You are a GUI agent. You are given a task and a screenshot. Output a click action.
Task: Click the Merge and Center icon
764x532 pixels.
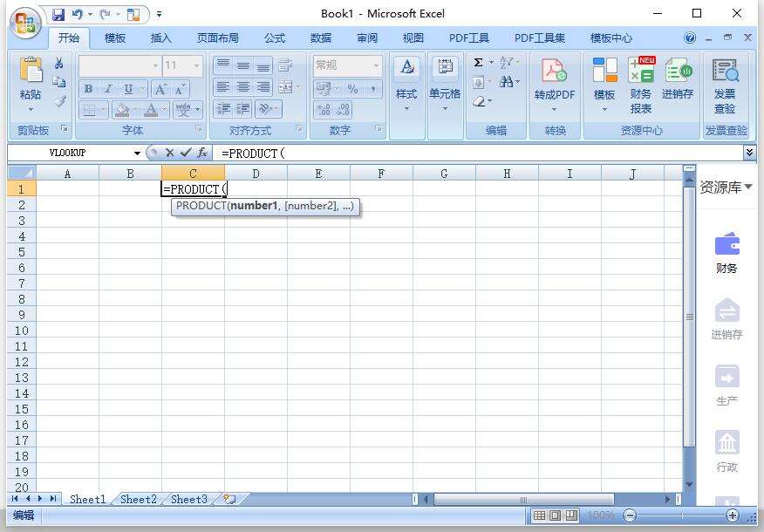point(285,87)
